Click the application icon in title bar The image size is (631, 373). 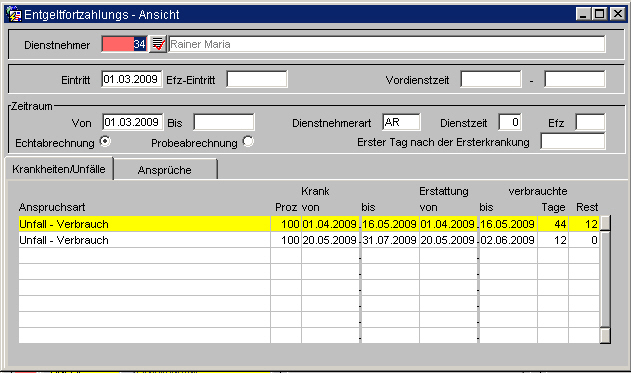(13, 14)
